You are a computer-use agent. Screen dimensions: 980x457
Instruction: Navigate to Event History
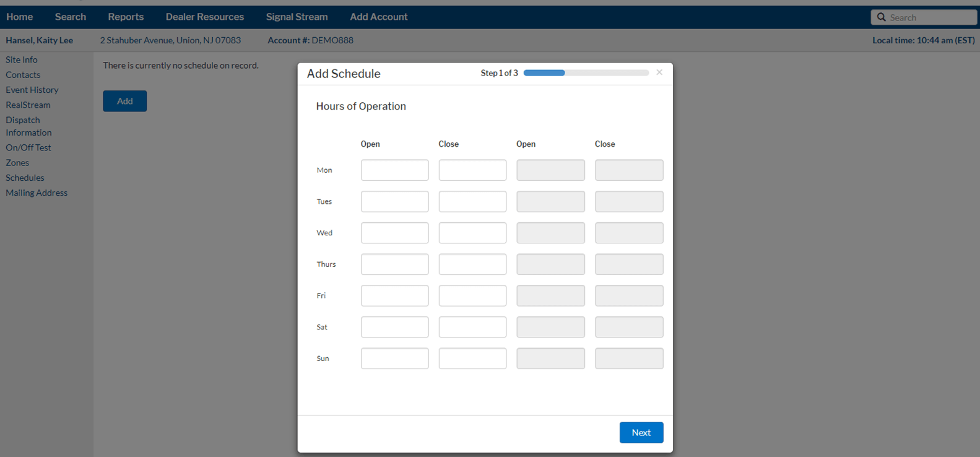tap(32, 90)
